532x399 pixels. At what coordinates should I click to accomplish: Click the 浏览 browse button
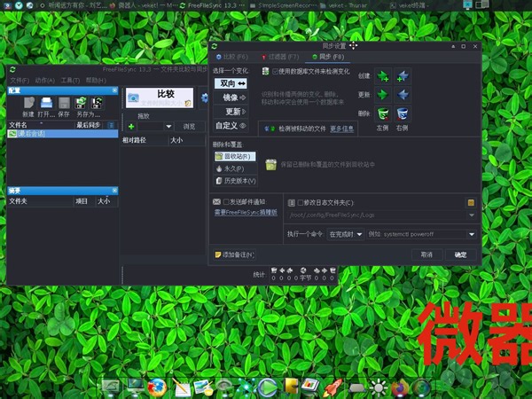[190, 127]
